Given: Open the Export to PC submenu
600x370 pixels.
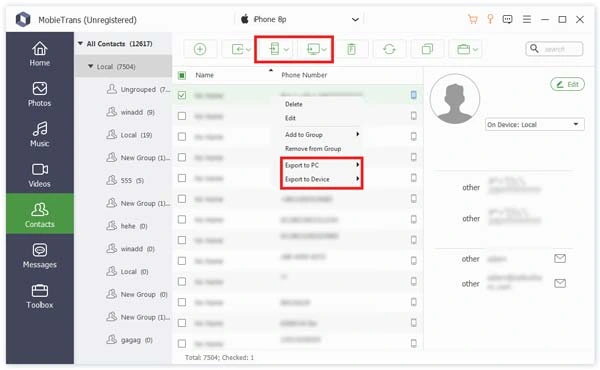Looking at the screenshot, I should [321, 165].
